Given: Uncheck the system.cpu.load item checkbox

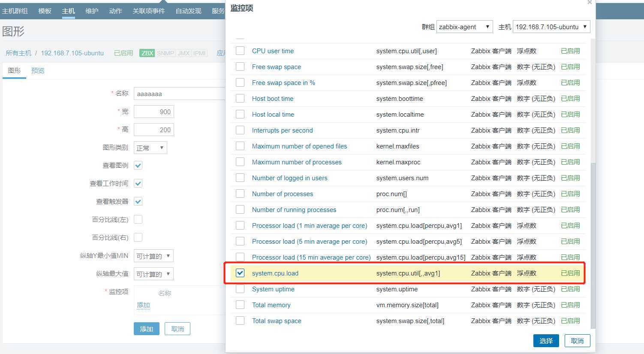Looking at the screenshot, I should click(240, 273).
